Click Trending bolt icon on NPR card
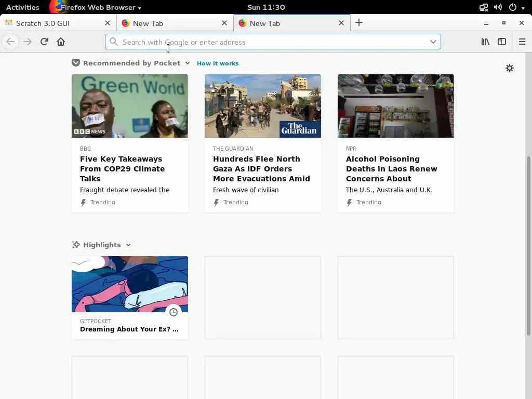Screen dimensions: 532x399 (349, 203)
